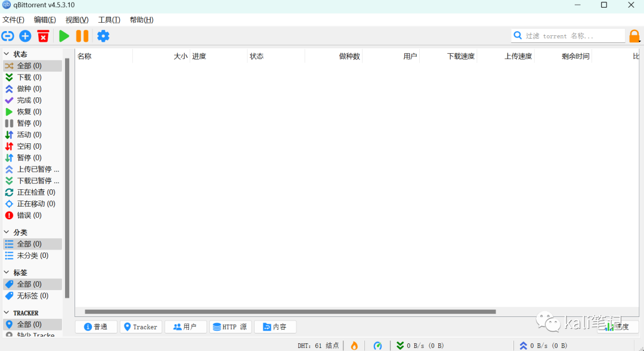Click the red delete torrent icon

coord(43,36)
